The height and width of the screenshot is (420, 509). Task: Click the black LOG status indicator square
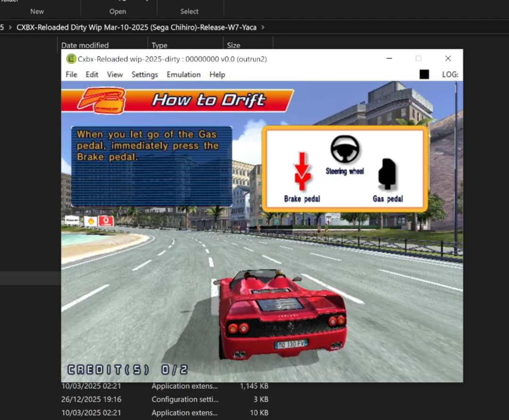[424, 74]
